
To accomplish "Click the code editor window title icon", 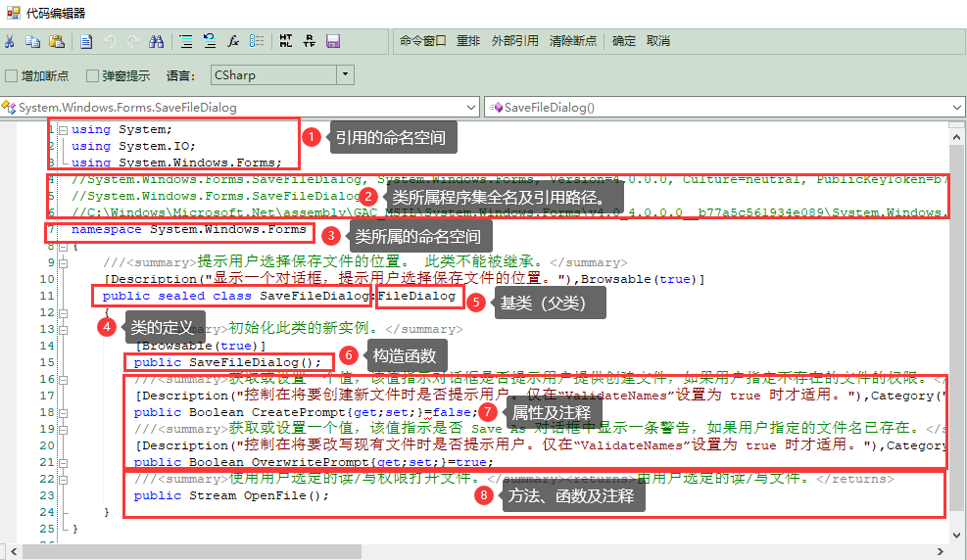I will coord(14,13).
